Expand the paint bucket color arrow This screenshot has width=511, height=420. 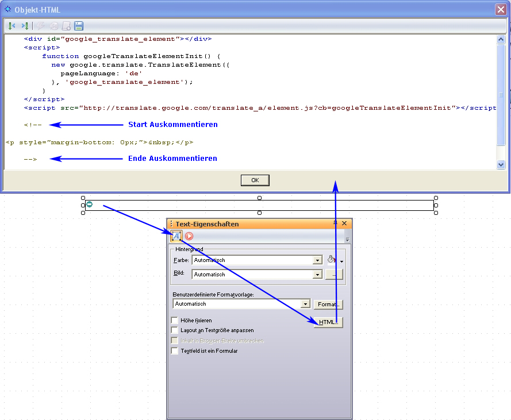(x=342, y=261)
